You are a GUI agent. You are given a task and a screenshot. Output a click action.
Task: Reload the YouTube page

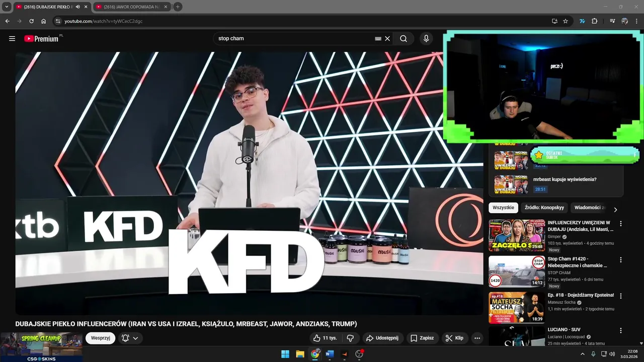pyautogui.click(x=31, y=21)
